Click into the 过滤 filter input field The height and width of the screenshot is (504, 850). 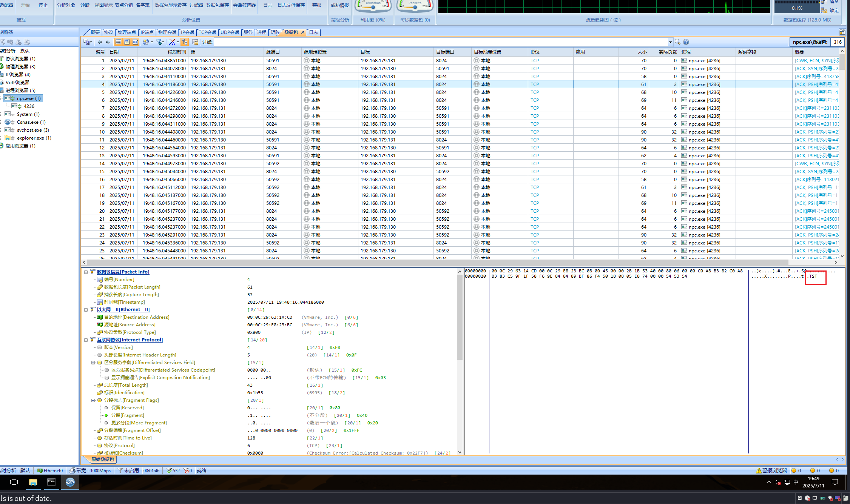tap(440, 42)
